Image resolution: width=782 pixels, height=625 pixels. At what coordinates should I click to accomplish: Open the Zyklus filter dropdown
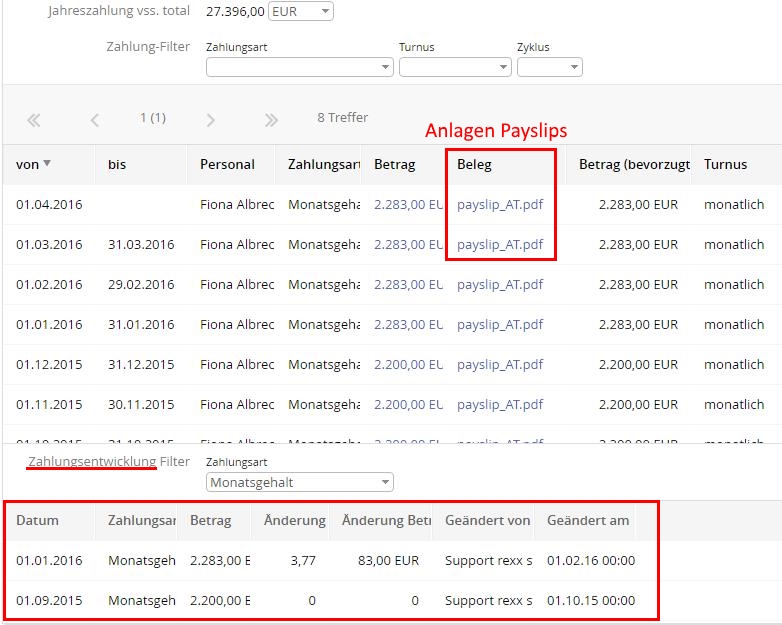point(550,67)
